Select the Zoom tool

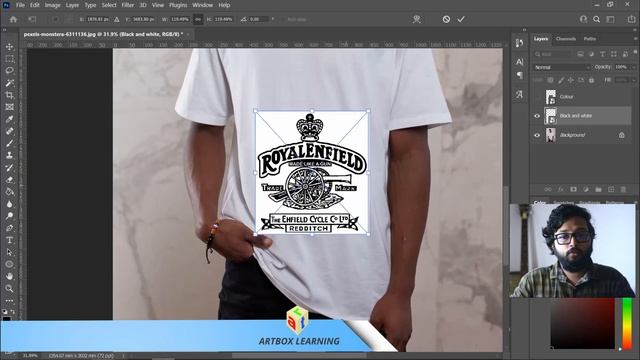click(x=9, y=289)
